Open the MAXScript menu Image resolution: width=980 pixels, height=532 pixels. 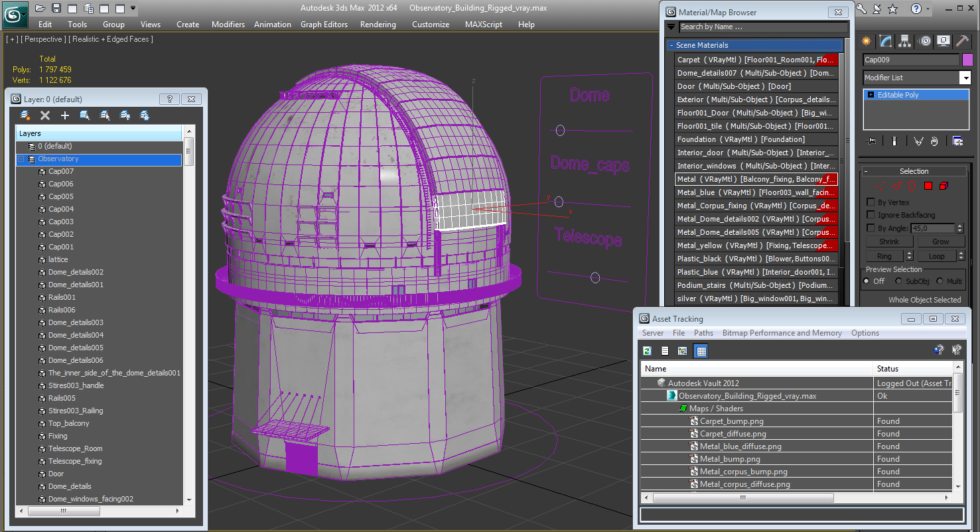click(484, 25)
